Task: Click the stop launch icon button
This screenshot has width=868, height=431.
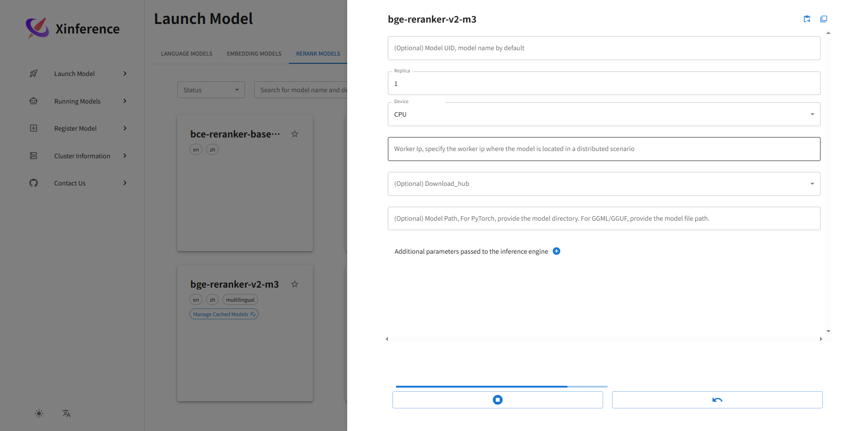Action: tap(497, 400)
